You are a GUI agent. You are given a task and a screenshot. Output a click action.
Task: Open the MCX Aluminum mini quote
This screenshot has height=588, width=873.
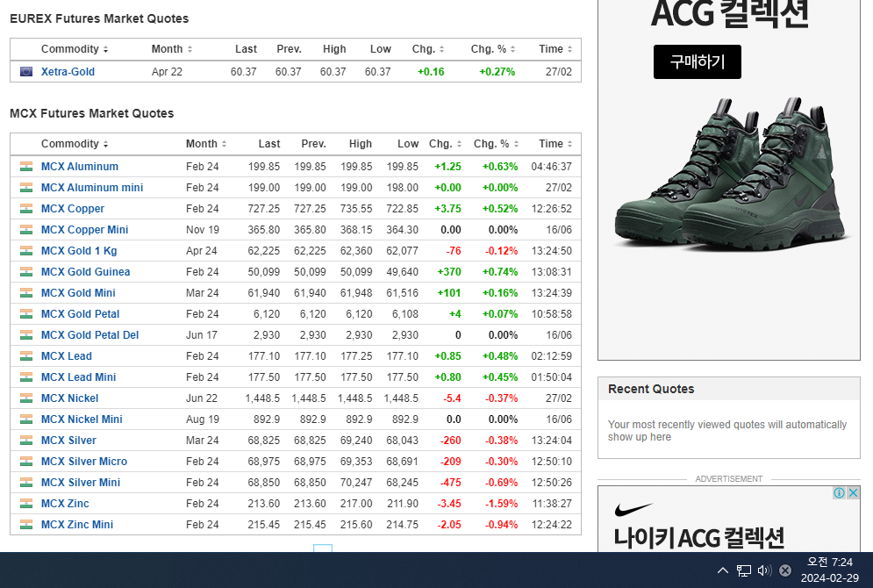(92, 188)
